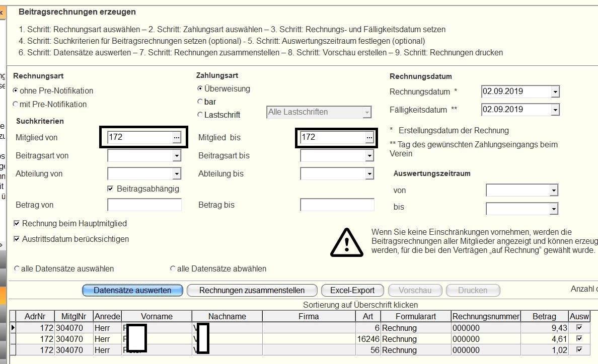Uncheck Ausw box for 9,43 row

point(578,327)
